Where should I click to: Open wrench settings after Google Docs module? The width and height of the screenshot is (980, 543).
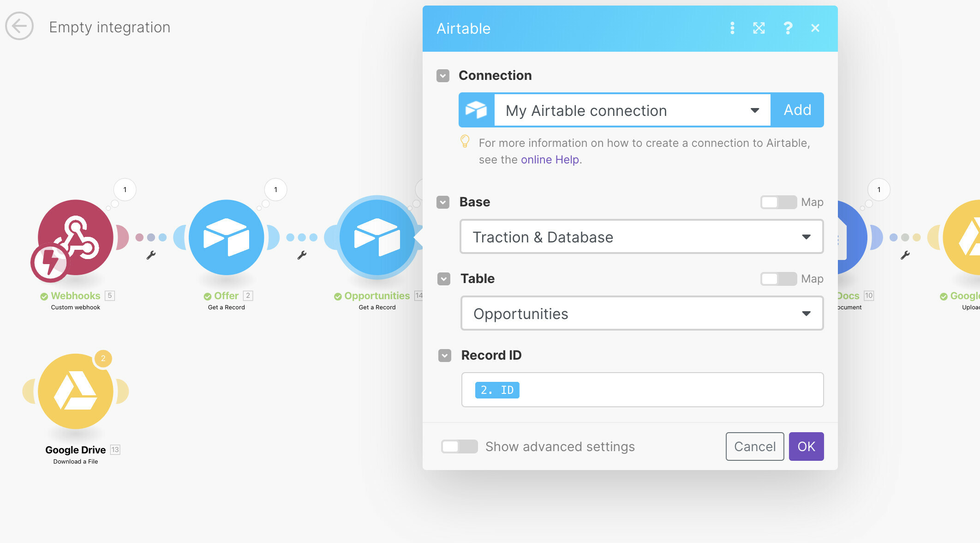(x=905, y=255)
